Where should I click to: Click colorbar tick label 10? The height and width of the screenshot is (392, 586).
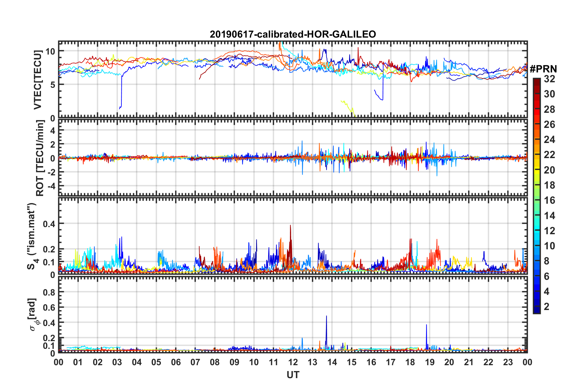(549, 246)
